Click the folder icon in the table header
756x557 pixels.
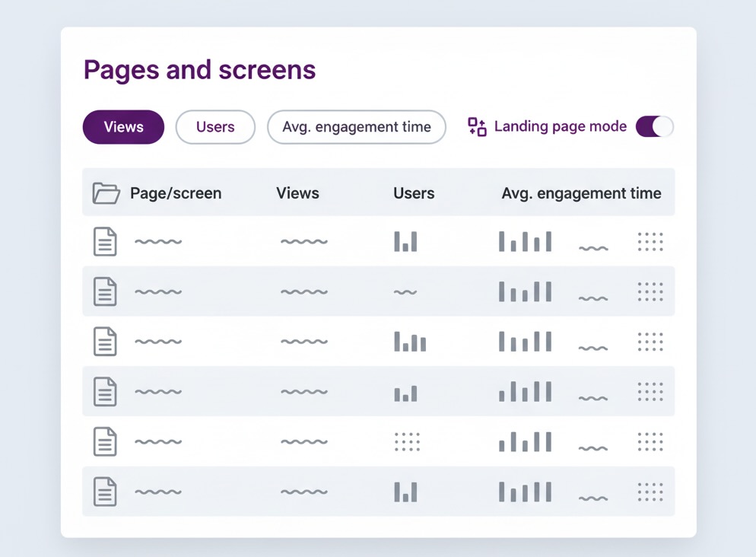[x=106, y=193]
